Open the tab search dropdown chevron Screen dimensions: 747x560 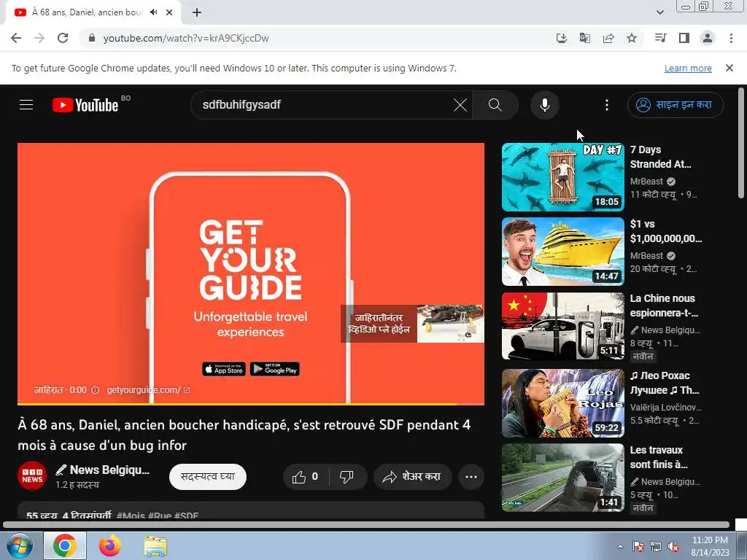point(659,12)
